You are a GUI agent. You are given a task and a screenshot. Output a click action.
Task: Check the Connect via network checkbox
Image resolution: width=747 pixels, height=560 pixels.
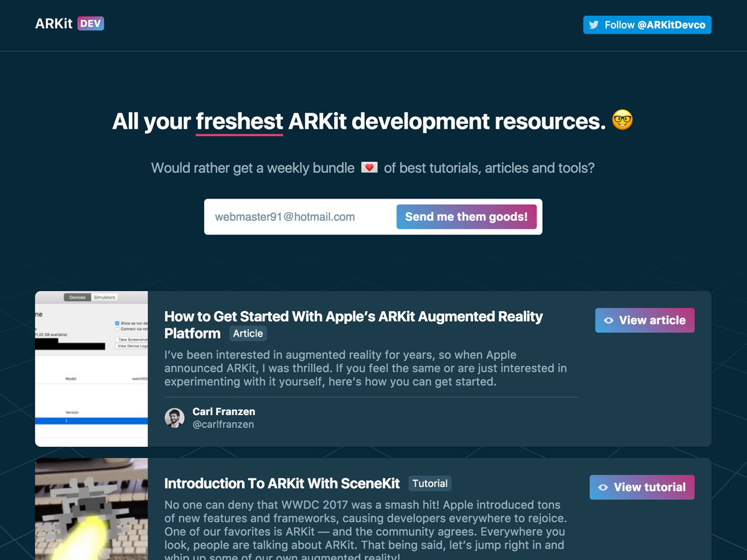(117, 330)
